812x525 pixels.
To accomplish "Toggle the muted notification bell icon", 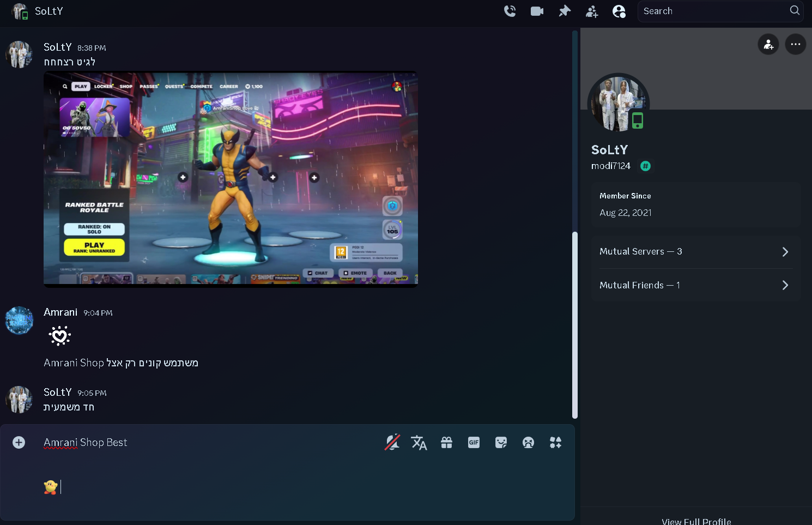I will pyautogui.click(x=392, y=442).
